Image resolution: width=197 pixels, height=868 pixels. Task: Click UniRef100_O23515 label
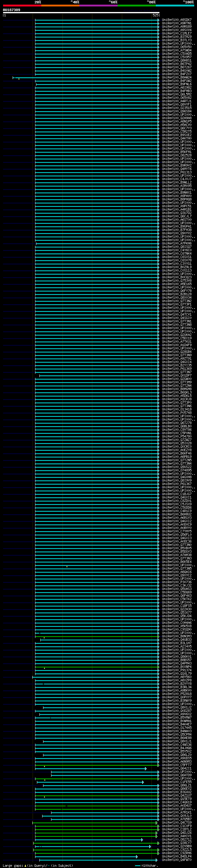176,108
